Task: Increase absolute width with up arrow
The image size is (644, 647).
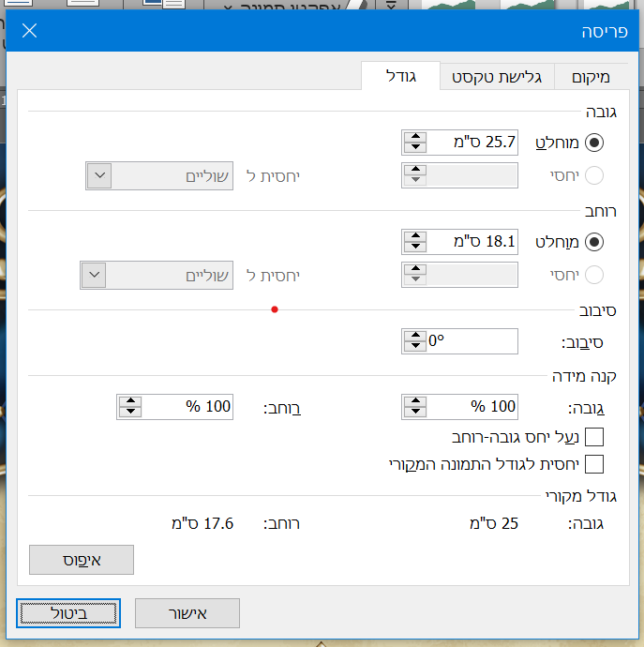Action: pyautogui.click(x=413, y=235)
